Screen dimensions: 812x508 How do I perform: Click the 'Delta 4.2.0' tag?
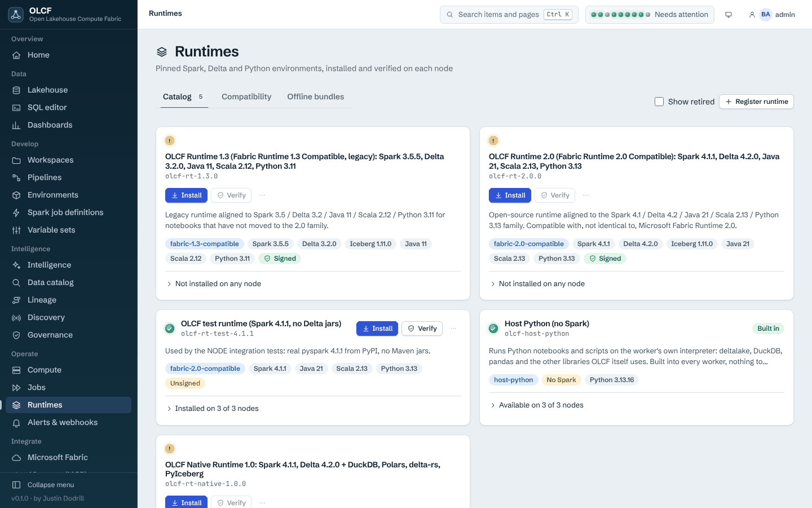point(641,244)
